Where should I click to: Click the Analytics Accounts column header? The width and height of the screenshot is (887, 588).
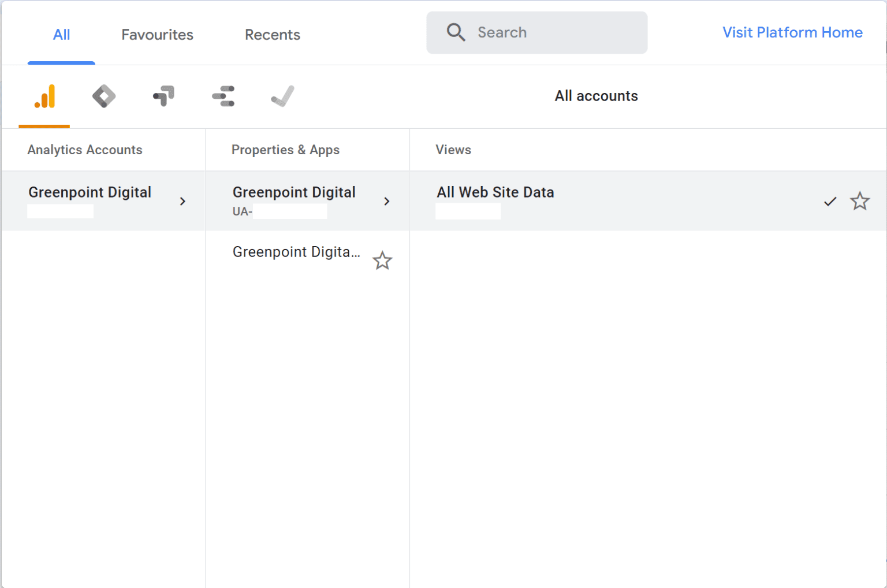point(85,150)
